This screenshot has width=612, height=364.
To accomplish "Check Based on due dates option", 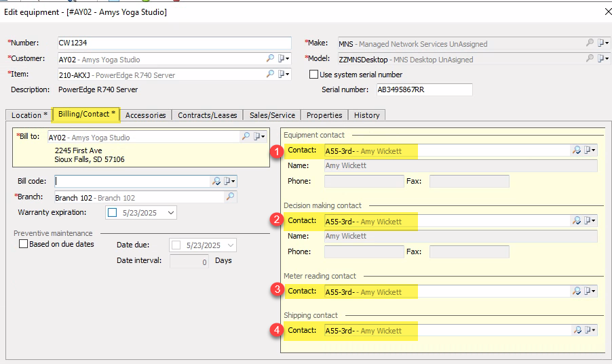I will coord(24,244).
